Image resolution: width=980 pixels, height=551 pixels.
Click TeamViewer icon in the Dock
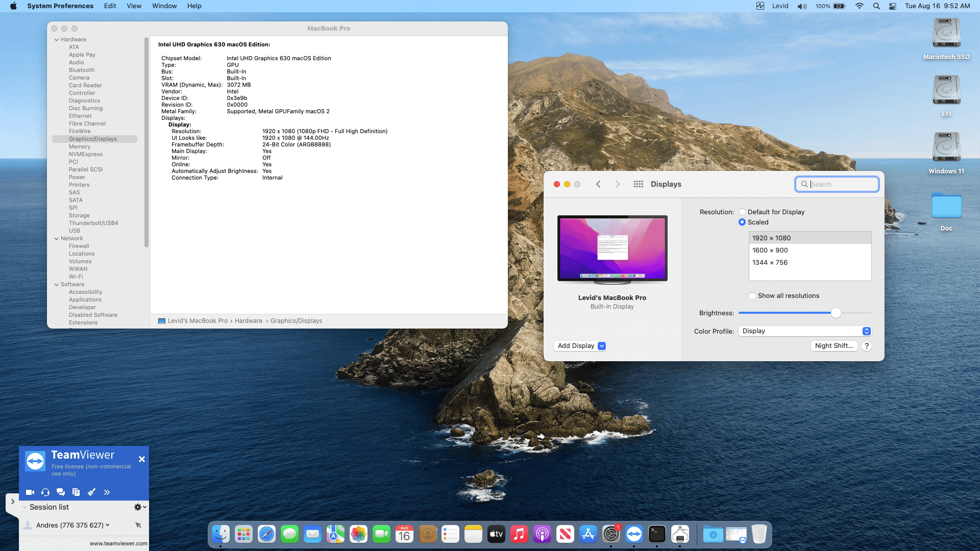point(634,534)
